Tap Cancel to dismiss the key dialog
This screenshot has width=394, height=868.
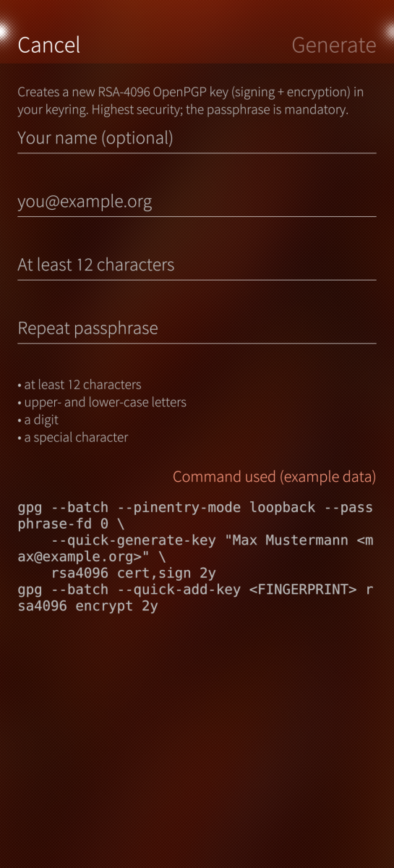coord(48,45)
